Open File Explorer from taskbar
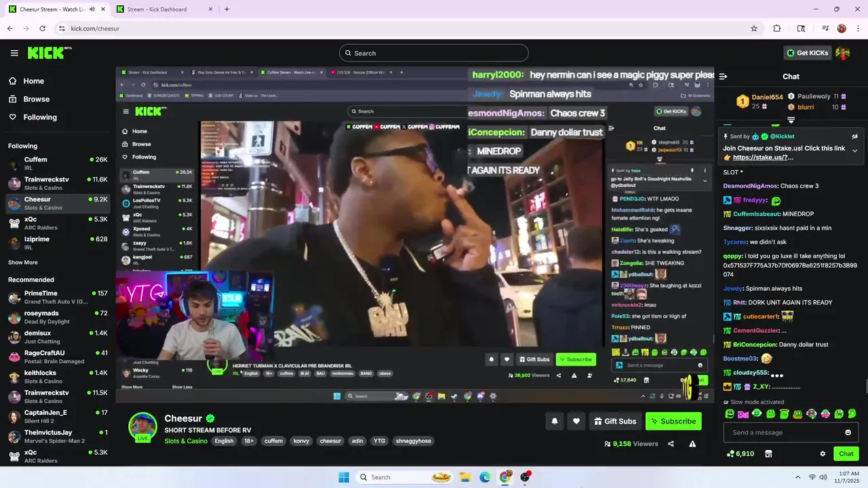The image size is (868, 488). [x=465, y=477]
